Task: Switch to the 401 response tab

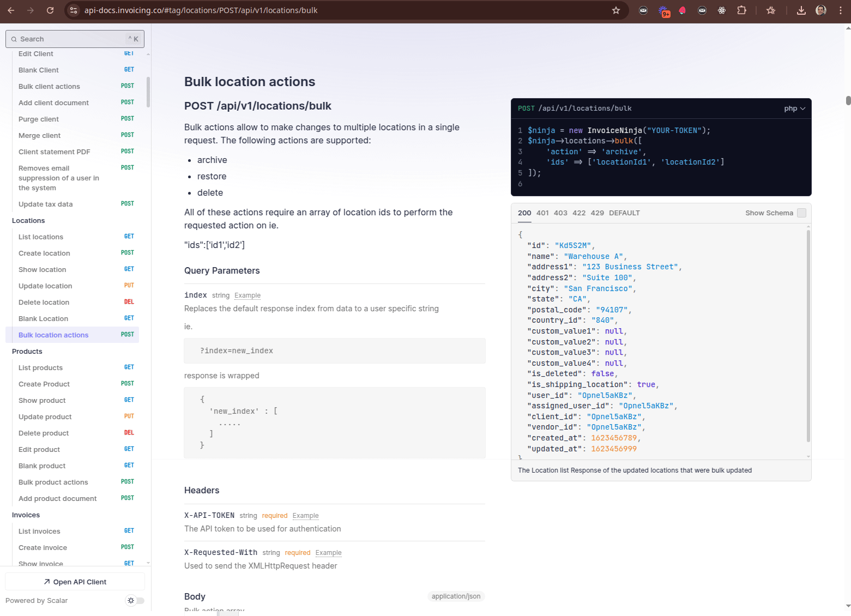Action: tap(542, 213)
